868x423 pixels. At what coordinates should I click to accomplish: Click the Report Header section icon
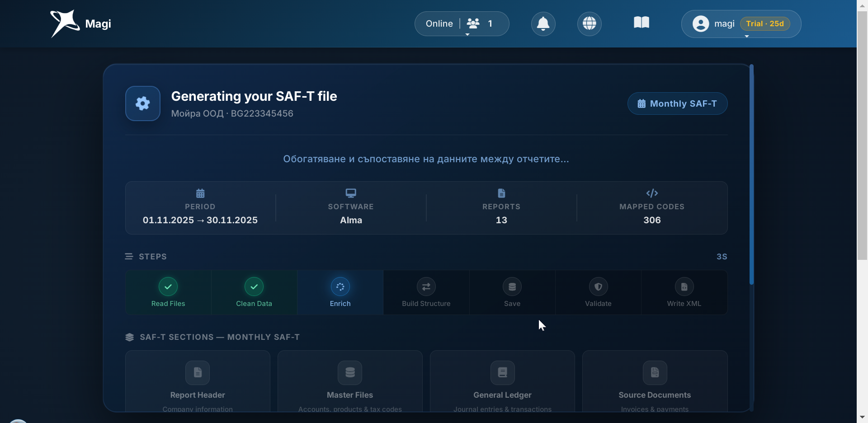point(198,372)
